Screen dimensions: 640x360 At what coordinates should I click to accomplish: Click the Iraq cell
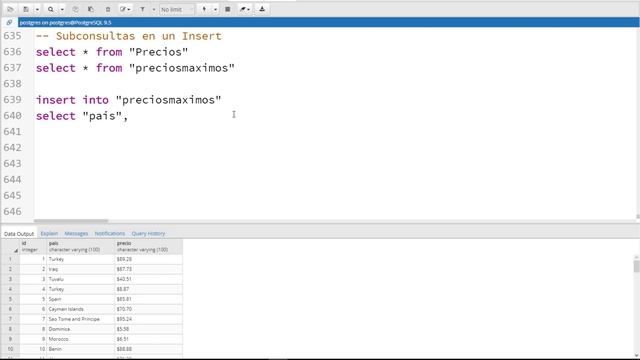[80, 269]
